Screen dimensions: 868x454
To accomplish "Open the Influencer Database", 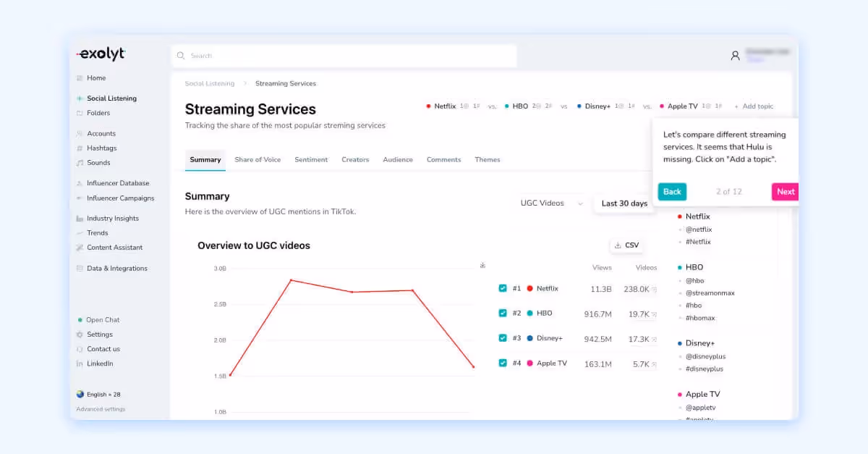I will click(118, 182).
